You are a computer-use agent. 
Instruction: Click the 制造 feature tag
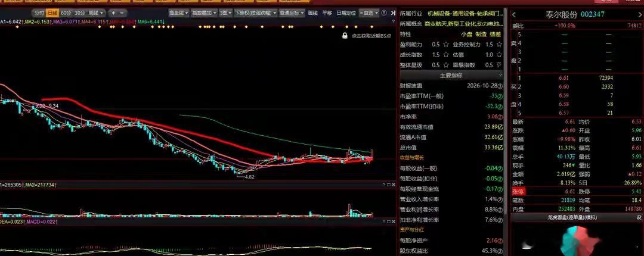(x=481, y=34)
